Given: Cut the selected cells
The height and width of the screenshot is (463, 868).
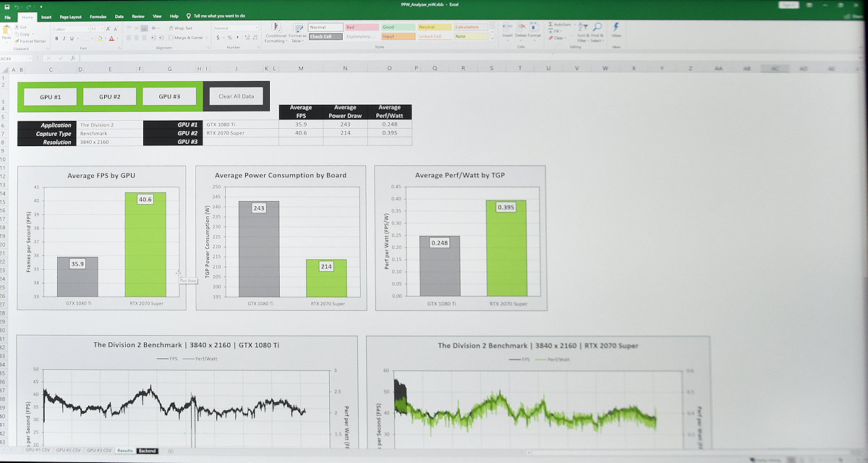Looking at the screenshot, I should tap(22, 27).
